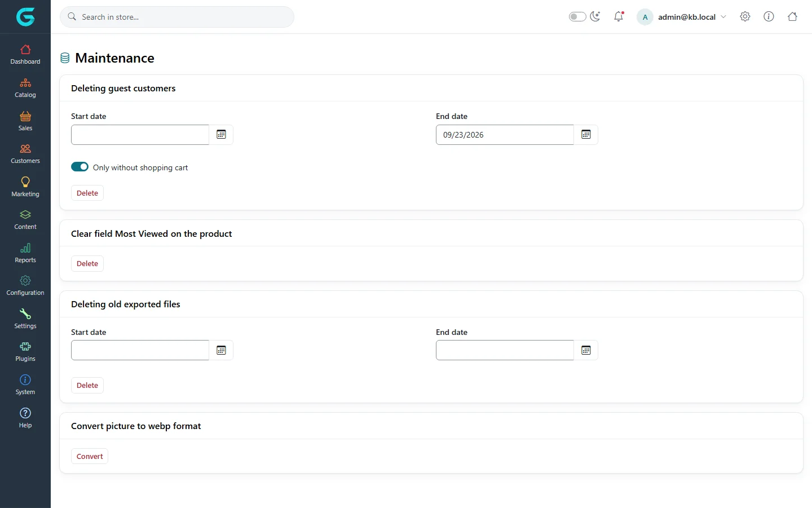Open the Content sidebar menu

pyautogui.click(x=25, y=220)
